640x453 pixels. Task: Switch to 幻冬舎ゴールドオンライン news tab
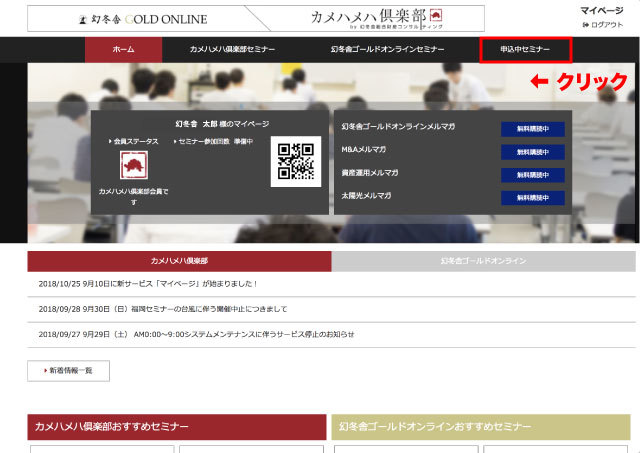click(483, 261)
